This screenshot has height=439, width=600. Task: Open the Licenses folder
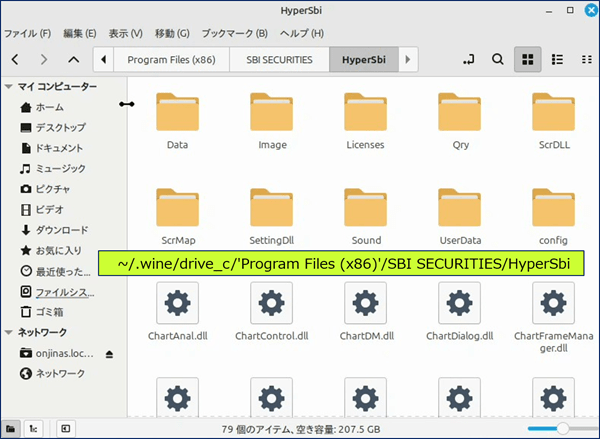pyautogui.click(x=365, y=121)
